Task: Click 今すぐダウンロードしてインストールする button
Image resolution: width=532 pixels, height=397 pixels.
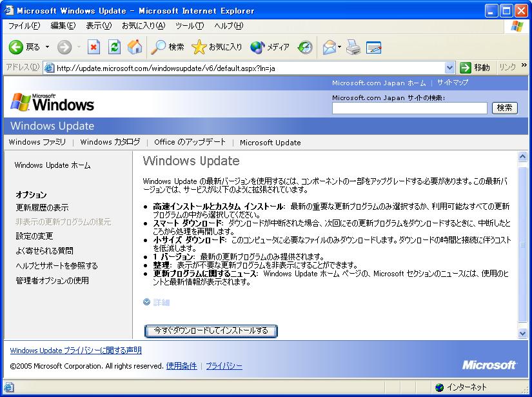Action: click(x=211, y=331)
